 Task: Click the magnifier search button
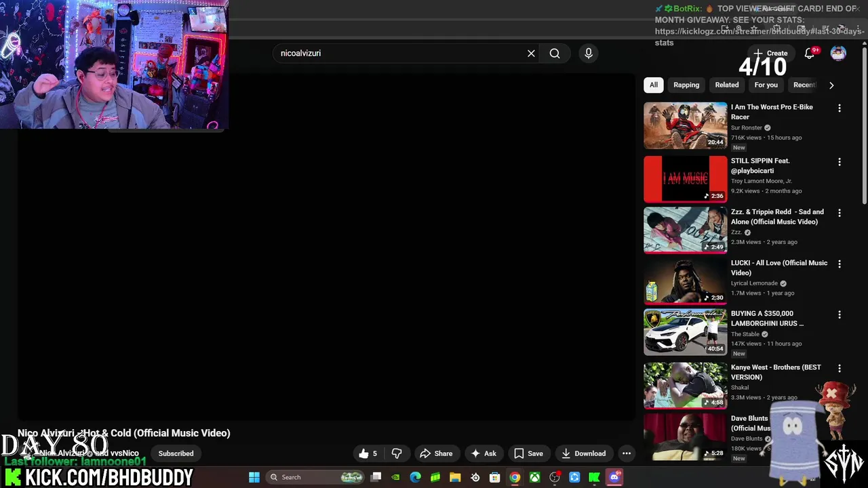(555, 53)
